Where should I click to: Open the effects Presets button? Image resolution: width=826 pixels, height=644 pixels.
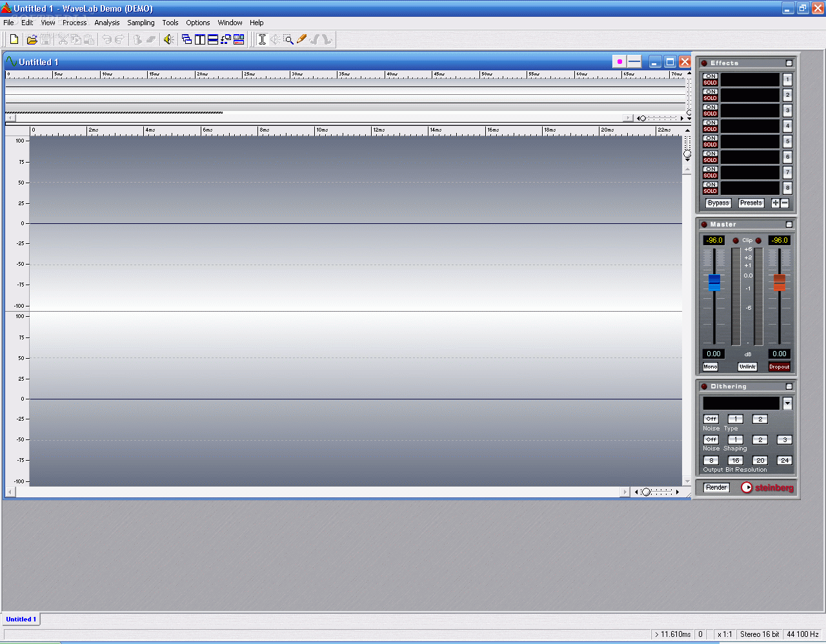(x=751, y=203)
